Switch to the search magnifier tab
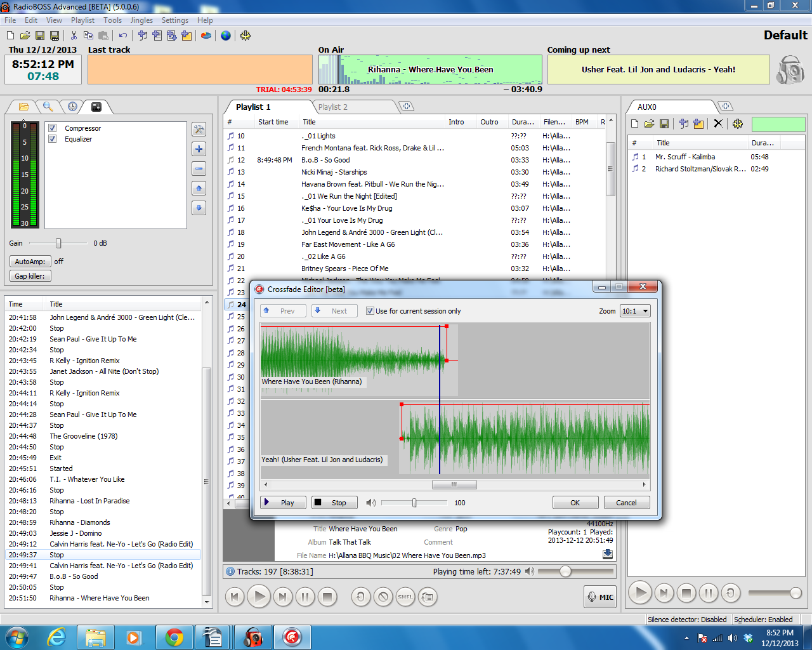The height and width of the screenshot is (650, 812). click(x=48, y=107)
